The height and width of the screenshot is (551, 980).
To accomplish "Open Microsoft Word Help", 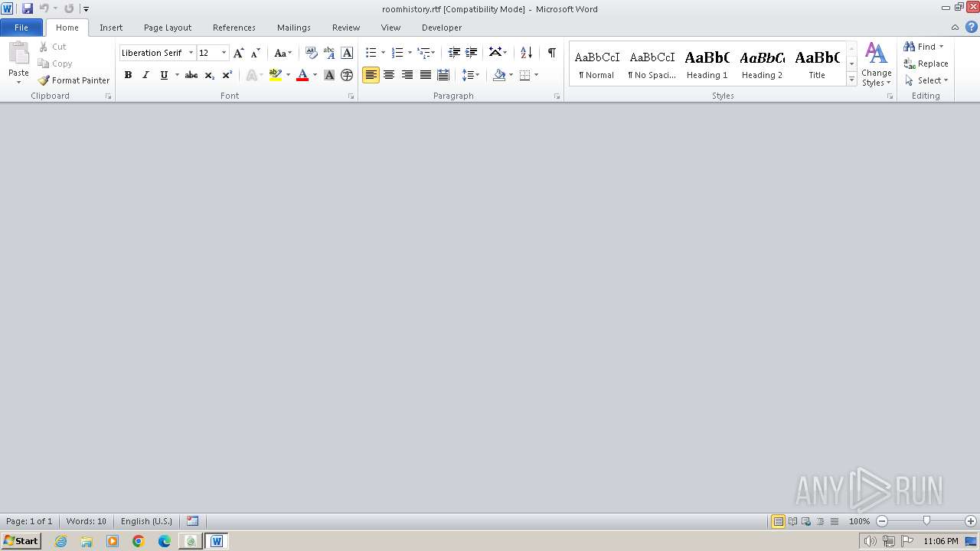I will (x=971, y=27).
